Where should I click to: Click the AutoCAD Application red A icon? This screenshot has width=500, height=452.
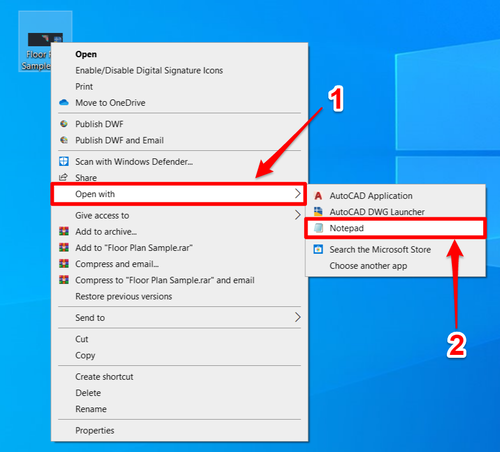click(x=318, y=196)
